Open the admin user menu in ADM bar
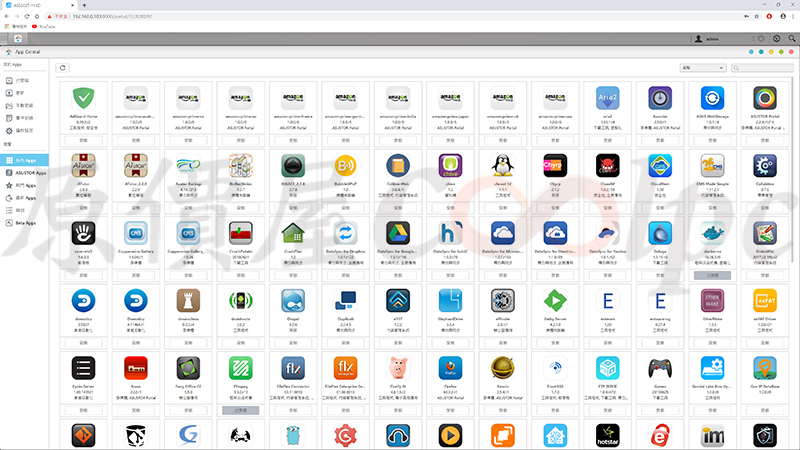 (707, 39)
